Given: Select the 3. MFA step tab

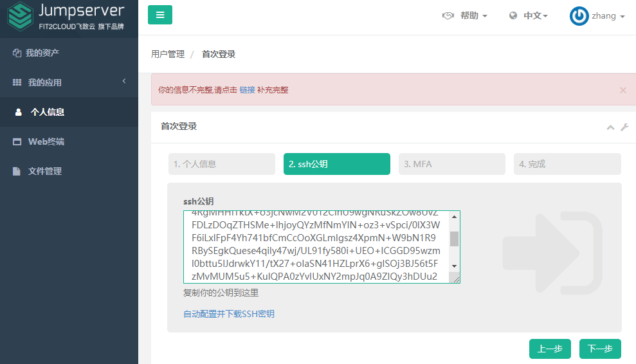Looking at the screenshot, I should (x=451, y=164).
